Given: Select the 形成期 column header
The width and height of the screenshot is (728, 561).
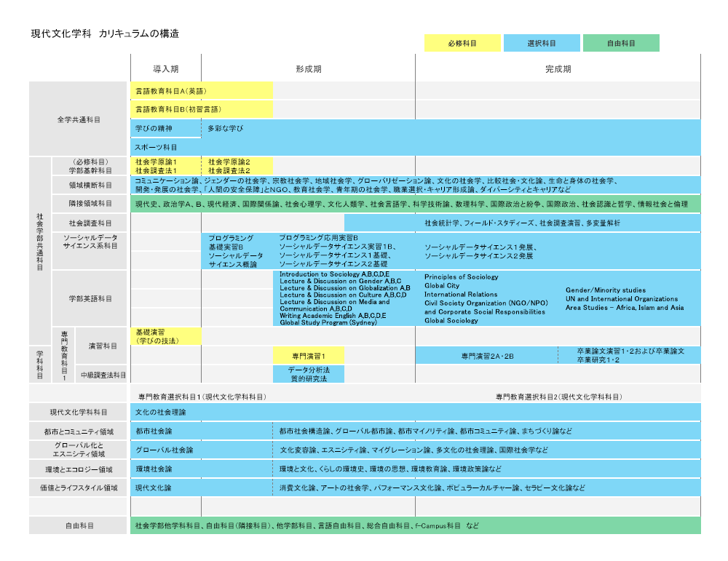Looking at the screenshot, I should tap(308, 69).
